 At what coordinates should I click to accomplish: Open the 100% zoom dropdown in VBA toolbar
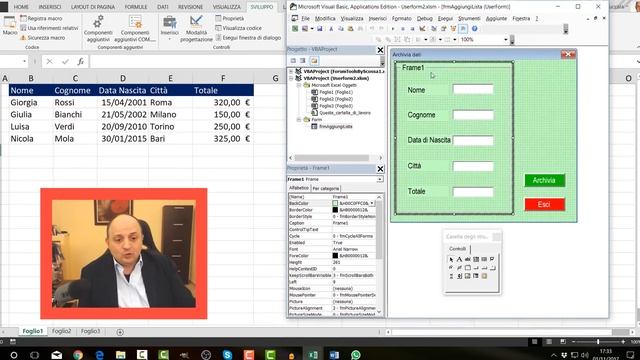[x=506, y=40]
